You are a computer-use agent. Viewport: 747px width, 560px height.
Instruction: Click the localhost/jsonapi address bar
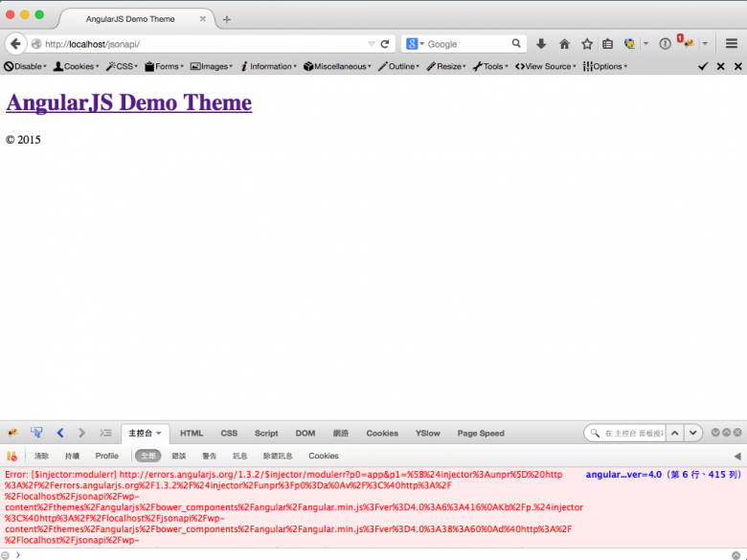click(x=205, y=44)
